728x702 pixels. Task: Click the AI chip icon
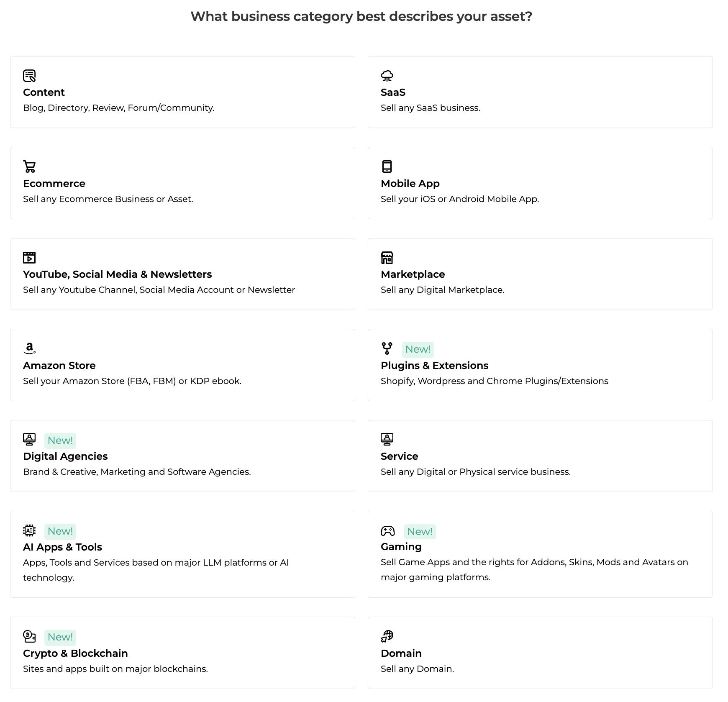tap(29, 530)
